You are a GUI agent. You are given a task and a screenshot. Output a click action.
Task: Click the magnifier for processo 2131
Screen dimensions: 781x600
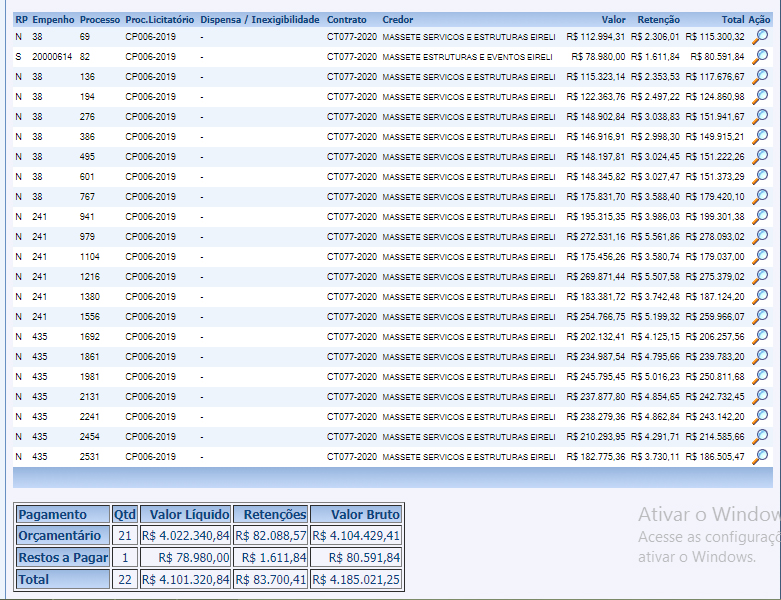(760, 397)
